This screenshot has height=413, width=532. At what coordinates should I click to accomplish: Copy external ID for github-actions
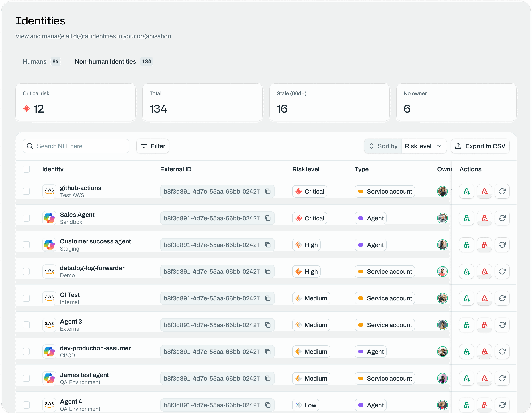268,192
